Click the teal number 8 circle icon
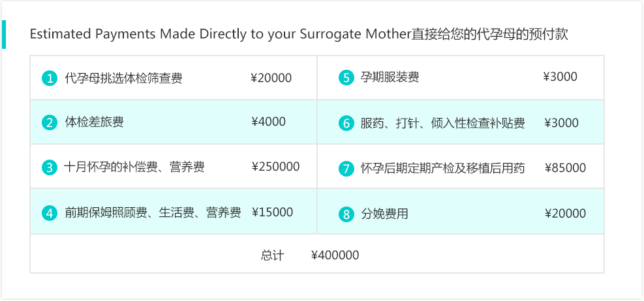Image resolution: width=644 pixels, height=301 pixels. [x=346, y=214]
